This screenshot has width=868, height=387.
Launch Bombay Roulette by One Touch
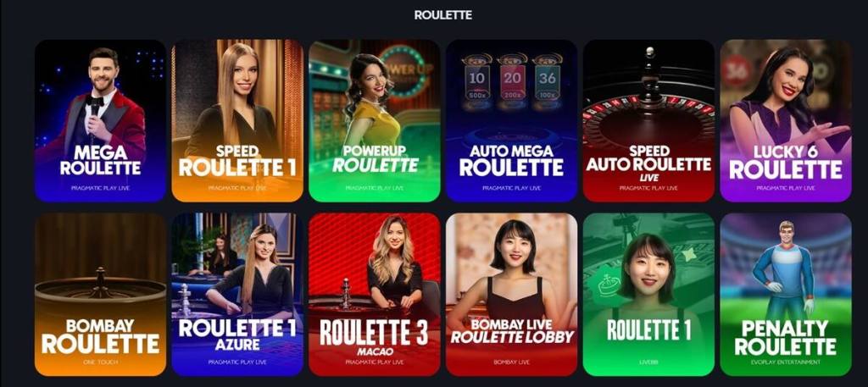(100, 294)
